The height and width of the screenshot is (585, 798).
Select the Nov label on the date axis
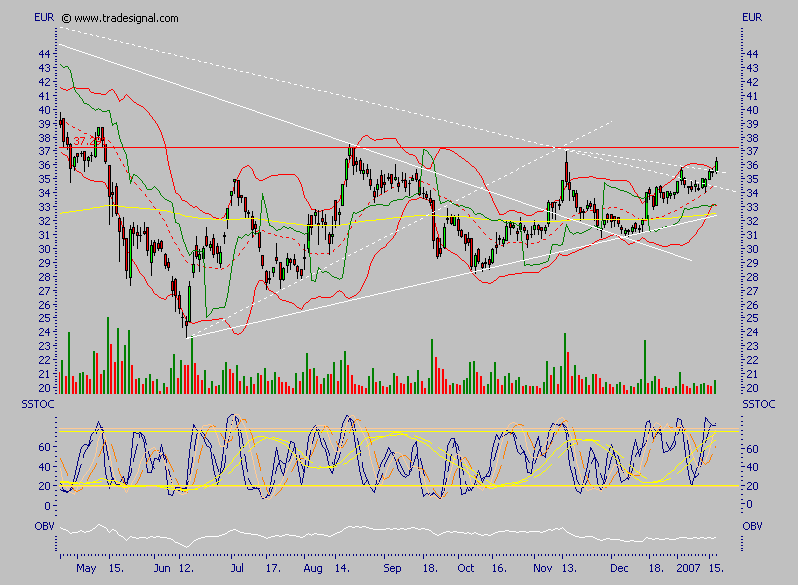(x=543, y=568)
